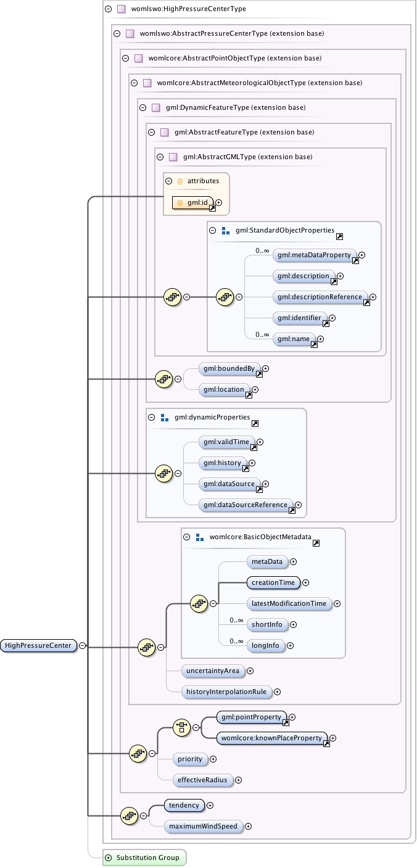Select the gml:dataSourceReference node
Screen dimensions: 417x868
[x=246, y=505]
